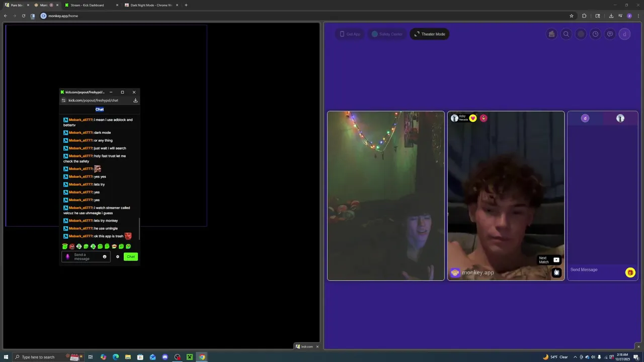
Task: Switch to the Dark Night Mode Chrome tab
Action: pyautogui.click(x=151, y=5)
